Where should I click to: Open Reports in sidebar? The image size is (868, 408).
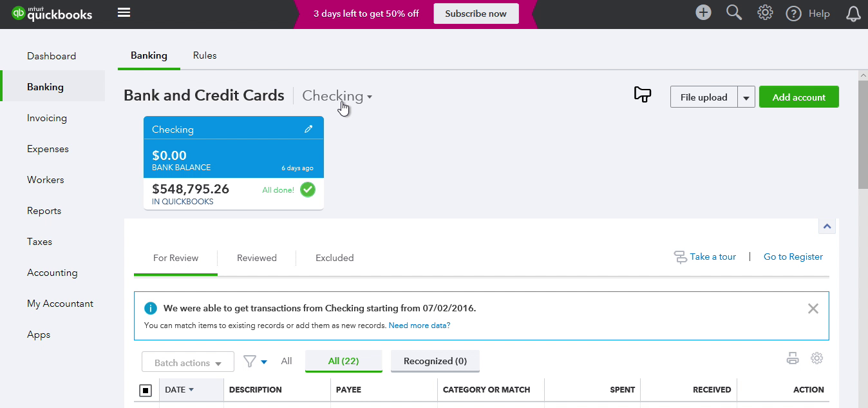[x=44, y=211]
